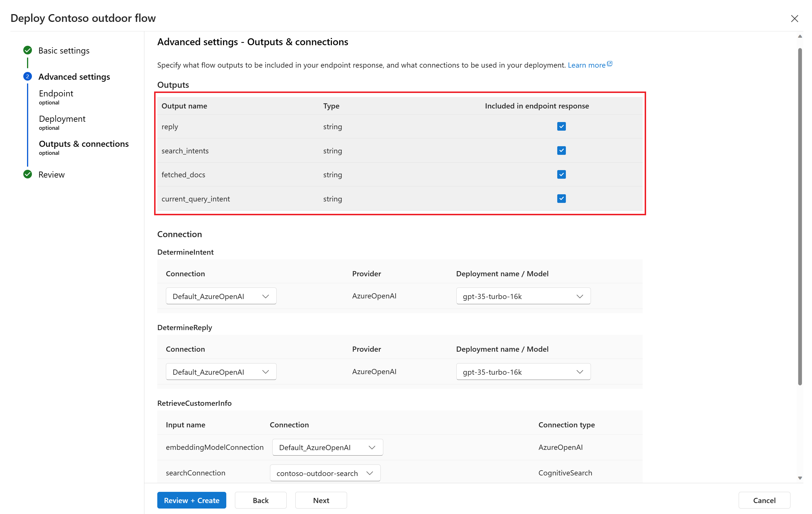Viewport: 812px width, 514px height.
Task: Click the scrollbar down arrow
Action: 800,478
